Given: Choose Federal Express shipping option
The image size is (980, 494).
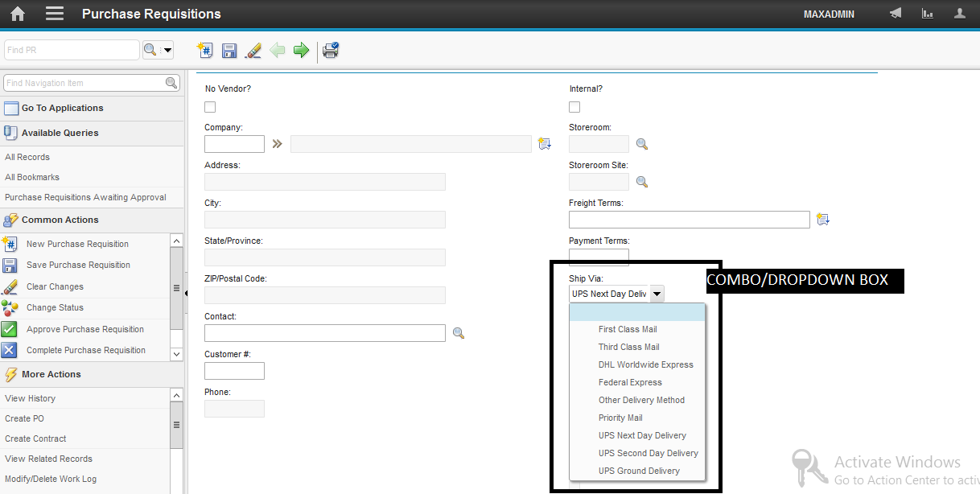Looking at the screenshot, I should point(630,382).
